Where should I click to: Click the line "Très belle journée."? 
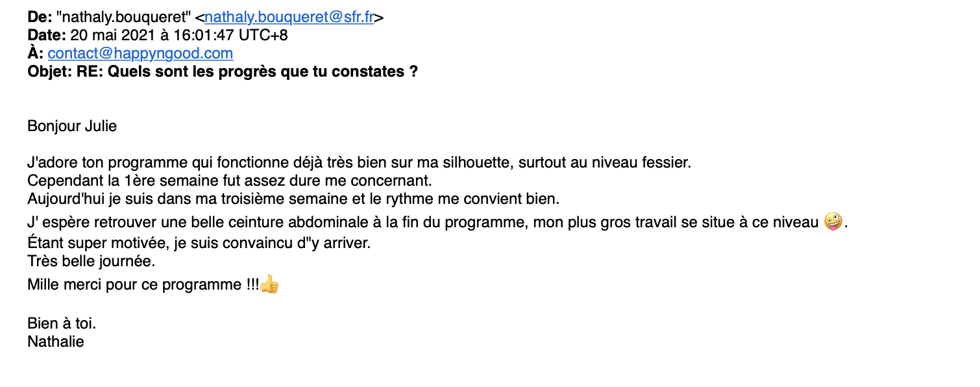pos(92,261)
